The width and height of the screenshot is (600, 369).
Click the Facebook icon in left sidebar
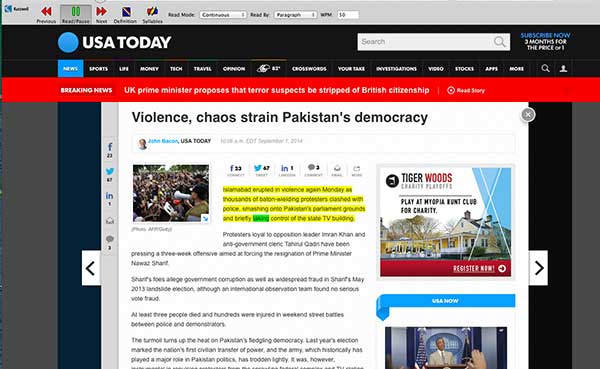point(110,147)
